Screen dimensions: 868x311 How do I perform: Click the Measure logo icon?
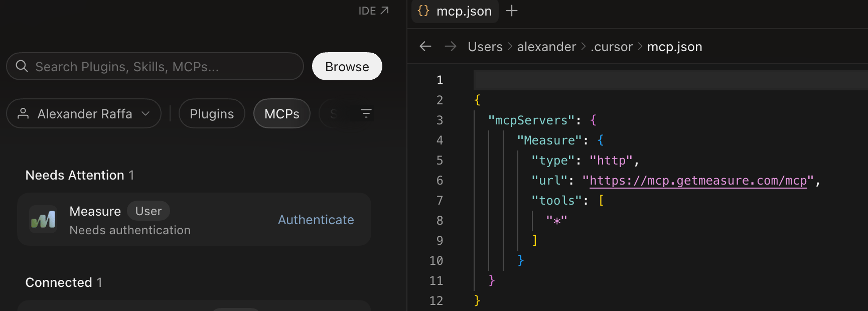click(x=43, y=220)
